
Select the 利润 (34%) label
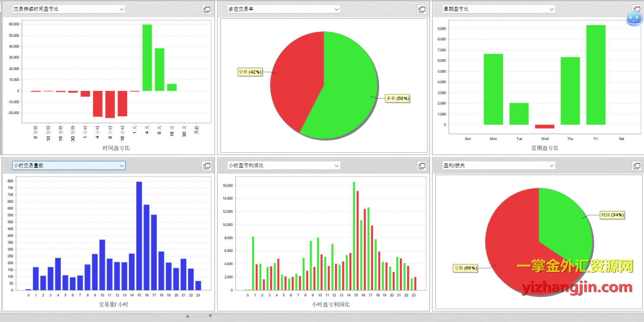[612, 215]
